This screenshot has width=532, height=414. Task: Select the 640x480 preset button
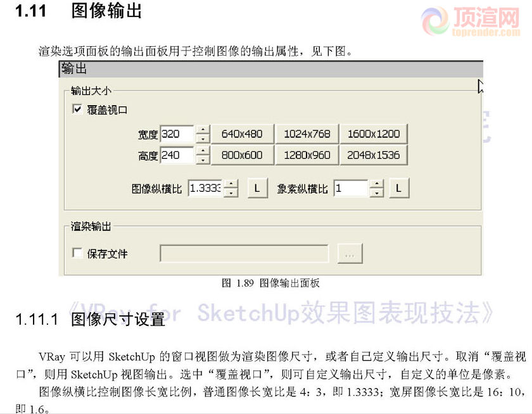(x=242, y=134)
